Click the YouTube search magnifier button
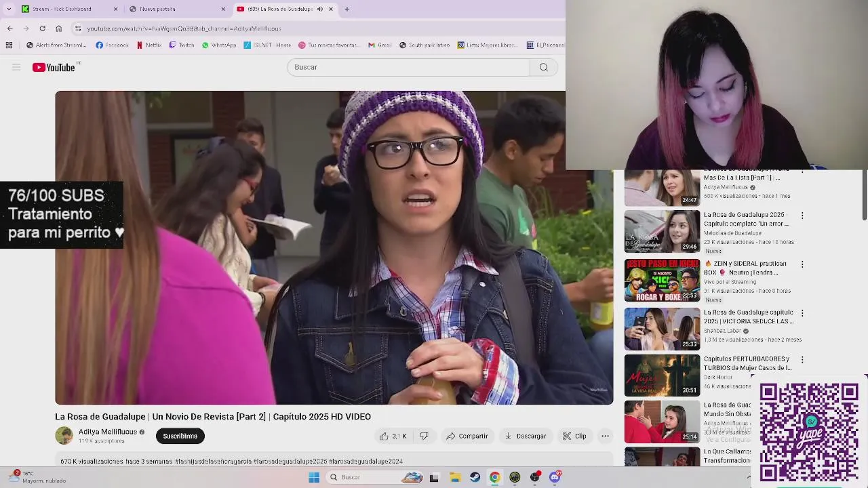 [543, 67]
